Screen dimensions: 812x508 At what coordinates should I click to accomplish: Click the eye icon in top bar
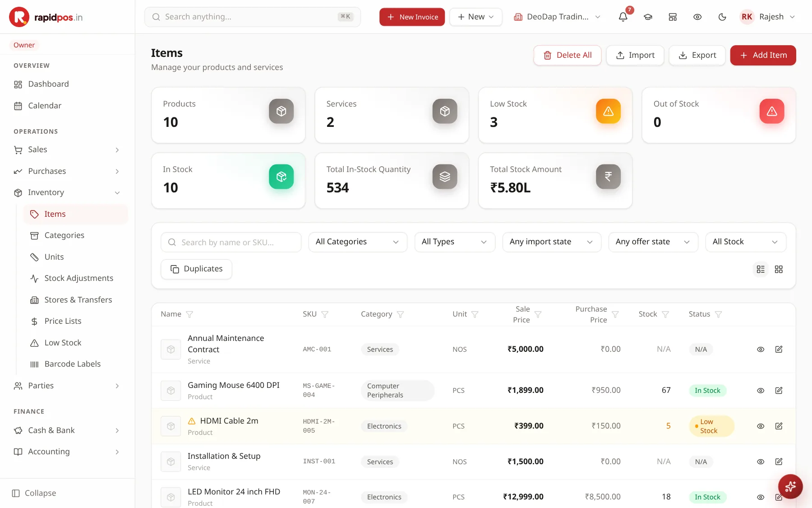[697, 17]
